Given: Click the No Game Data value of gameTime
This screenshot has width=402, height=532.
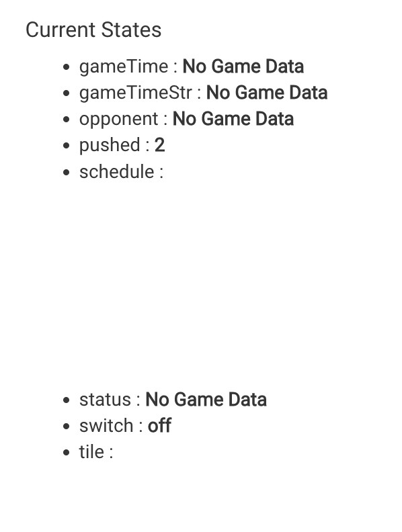Looking at the screenshot, I should pos(243,66).
